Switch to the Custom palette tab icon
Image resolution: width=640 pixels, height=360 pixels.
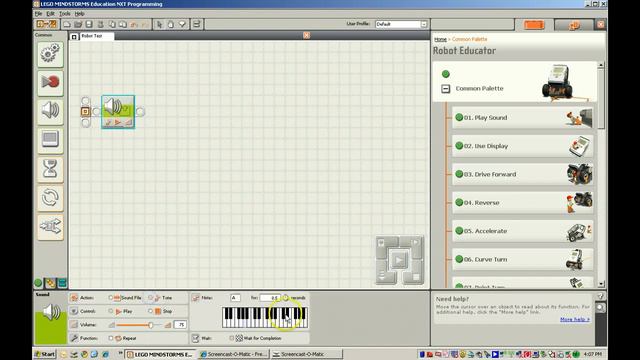point(62,282)
